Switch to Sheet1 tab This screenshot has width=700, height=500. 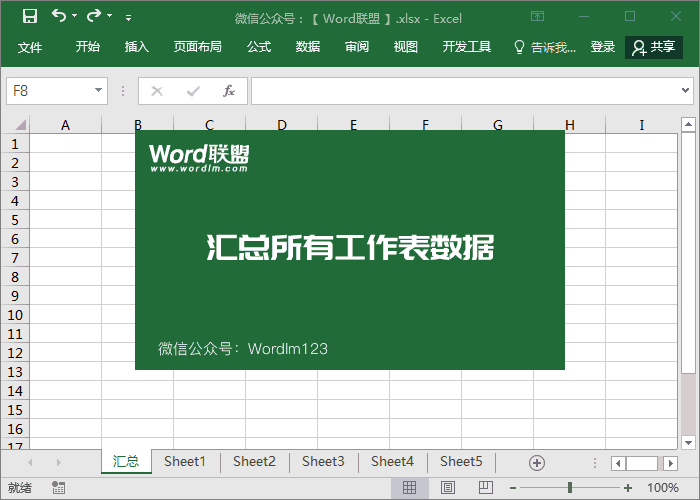click(x=185, y=461)
